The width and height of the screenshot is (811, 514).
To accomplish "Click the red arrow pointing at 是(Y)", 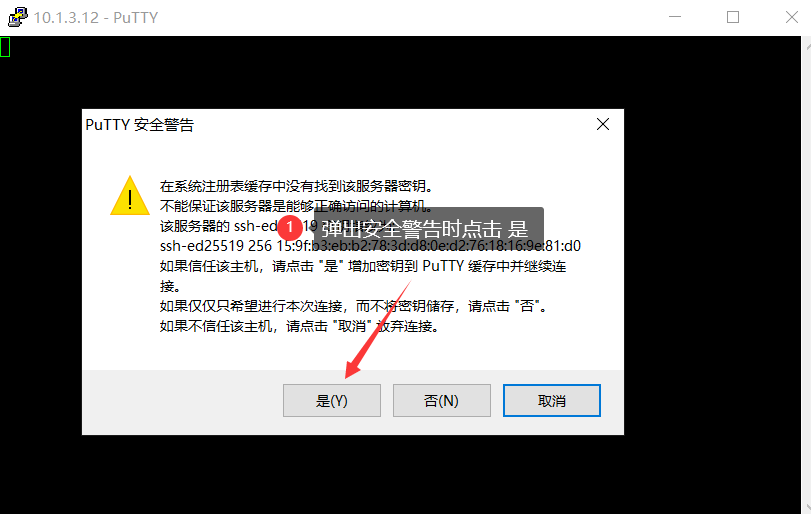I will pyautogui.click(x=378, y=329).
